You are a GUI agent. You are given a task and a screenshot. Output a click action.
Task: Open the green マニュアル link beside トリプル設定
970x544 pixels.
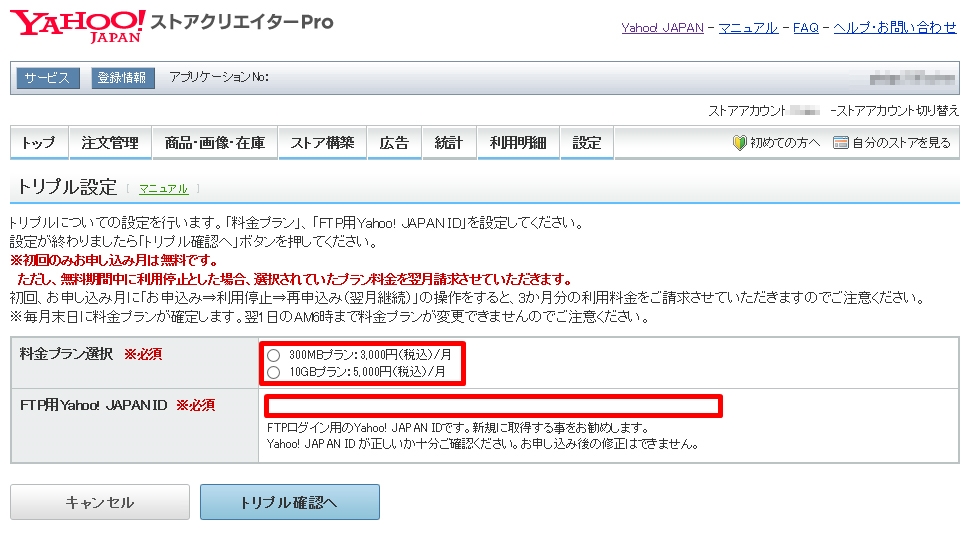pos(163,189)
